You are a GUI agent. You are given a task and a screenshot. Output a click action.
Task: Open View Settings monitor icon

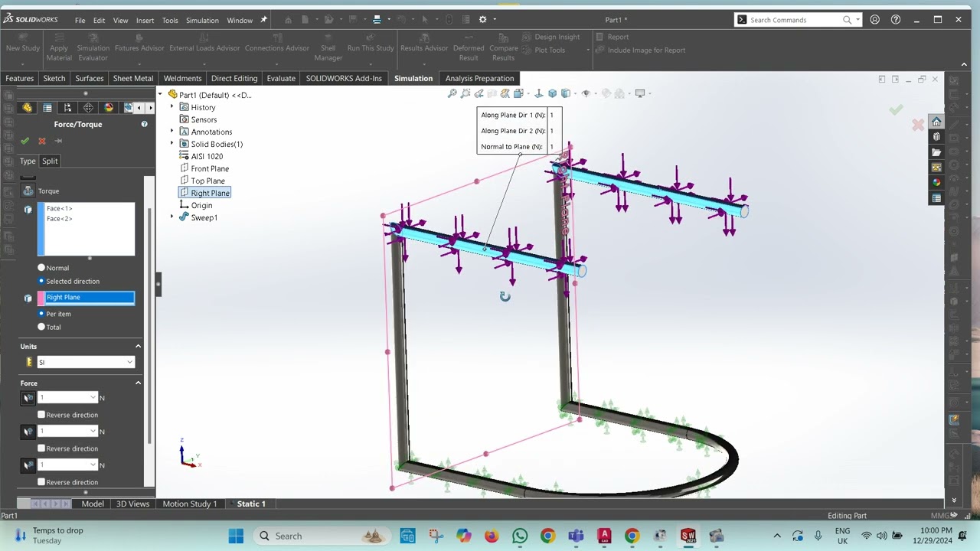640,93
